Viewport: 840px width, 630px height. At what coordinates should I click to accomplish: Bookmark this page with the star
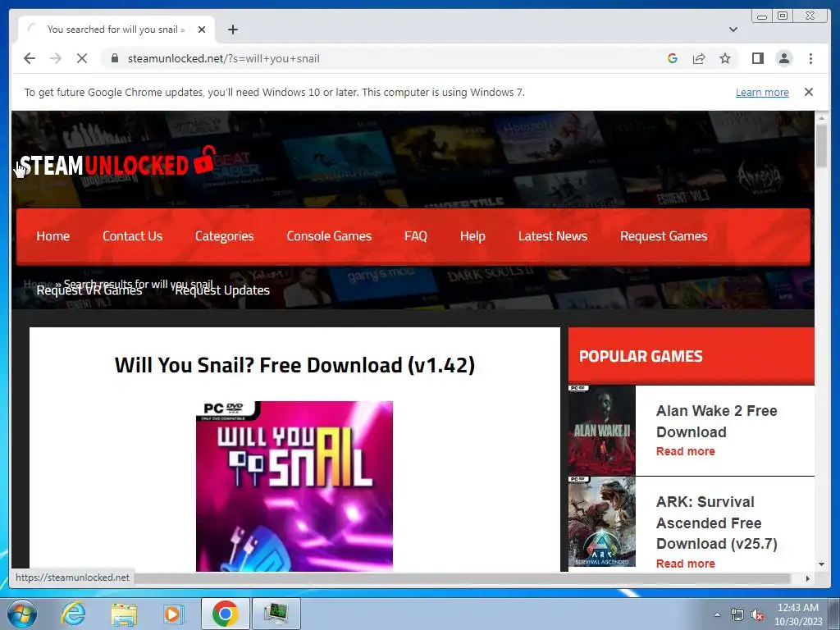(x=725, y=58)
